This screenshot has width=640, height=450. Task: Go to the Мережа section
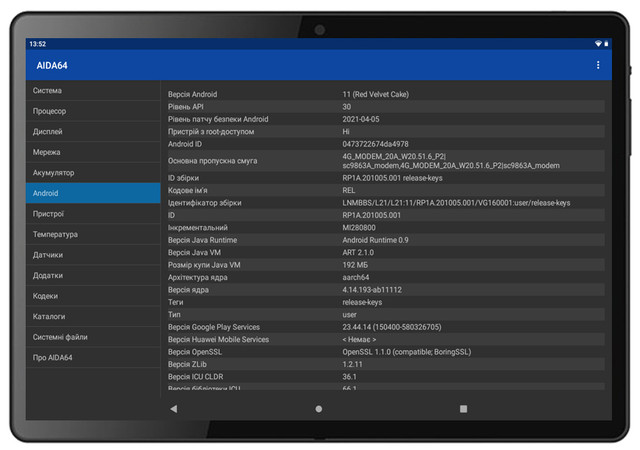coord(93,152)
